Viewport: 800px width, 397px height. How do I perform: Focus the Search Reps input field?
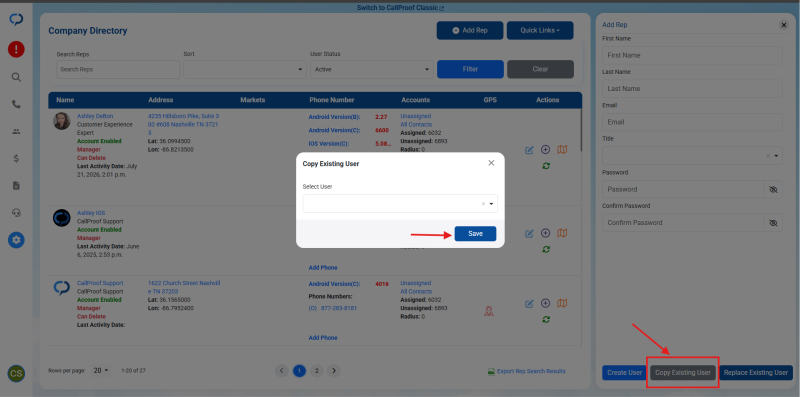pyautogui.click(x=118, y=69)
